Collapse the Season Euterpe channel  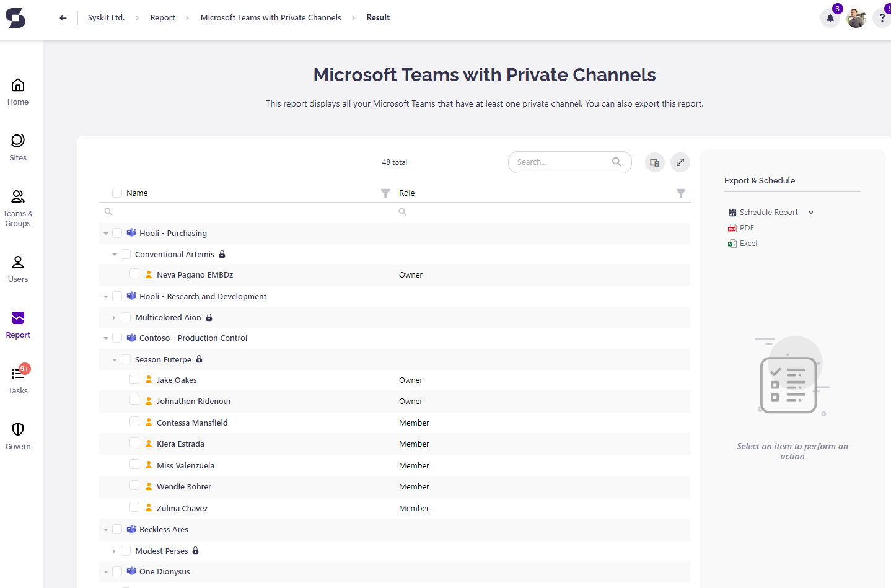[114, 359]
